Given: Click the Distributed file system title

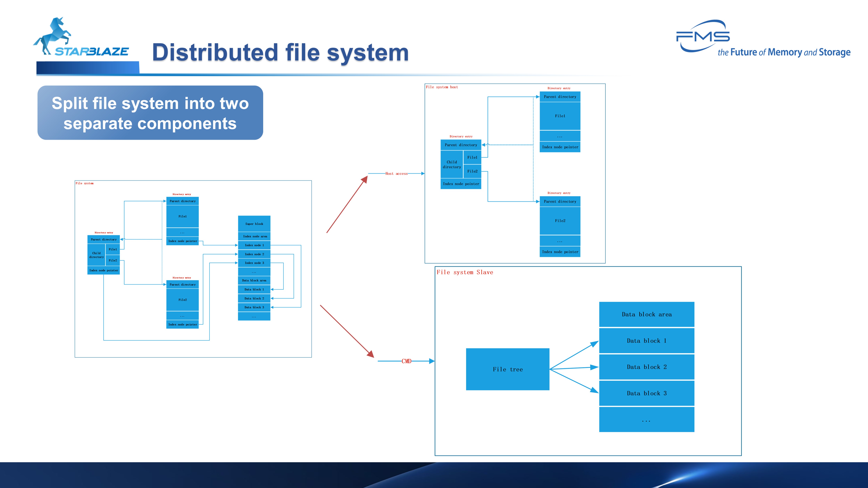Looking at the screenshot, I should [280, 53].
